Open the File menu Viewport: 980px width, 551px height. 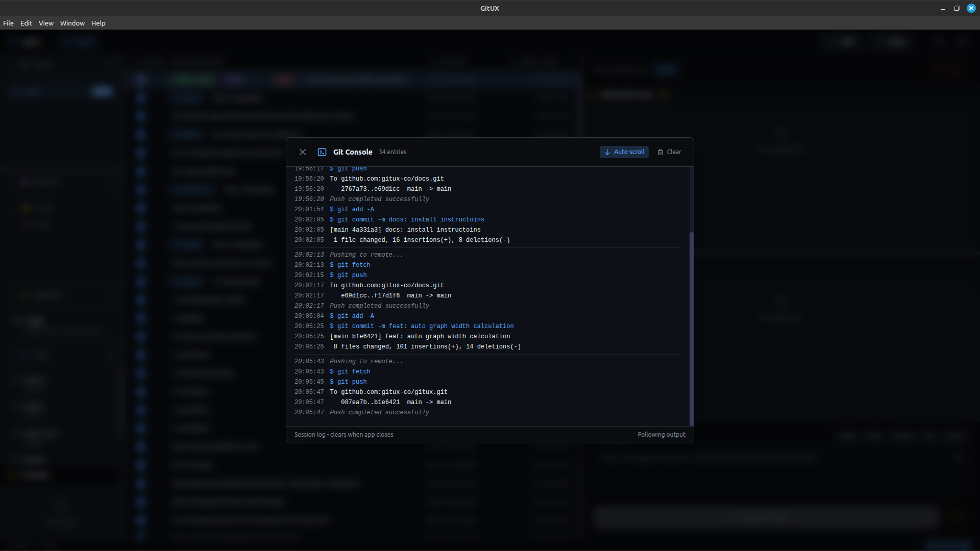coord(8,23)
